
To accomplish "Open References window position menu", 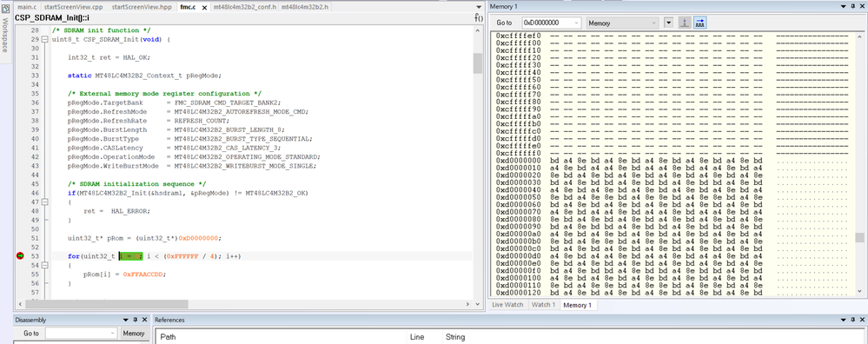I will tap(843, 320).
